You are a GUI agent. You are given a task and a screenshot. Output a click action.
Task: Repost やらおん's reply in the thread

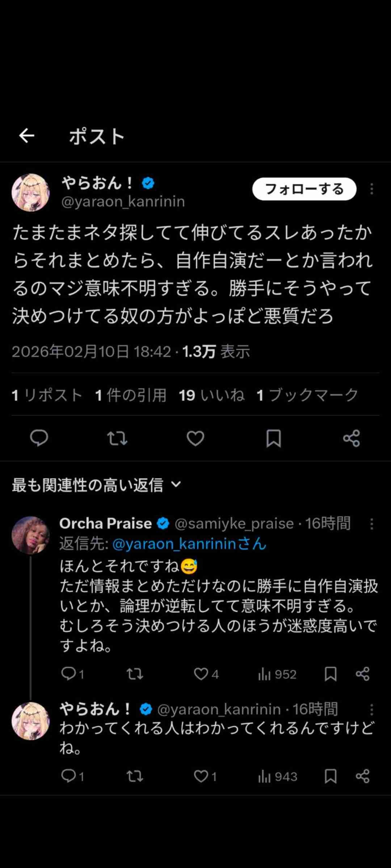tap(135, 776)
